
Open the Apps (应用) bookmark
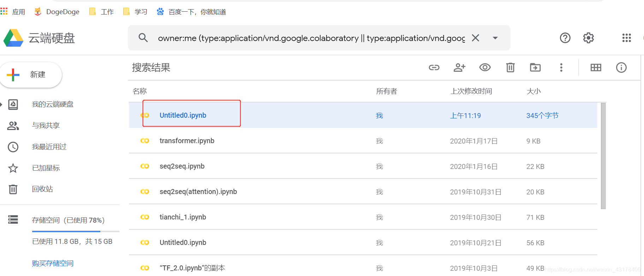tap(13, 12)
